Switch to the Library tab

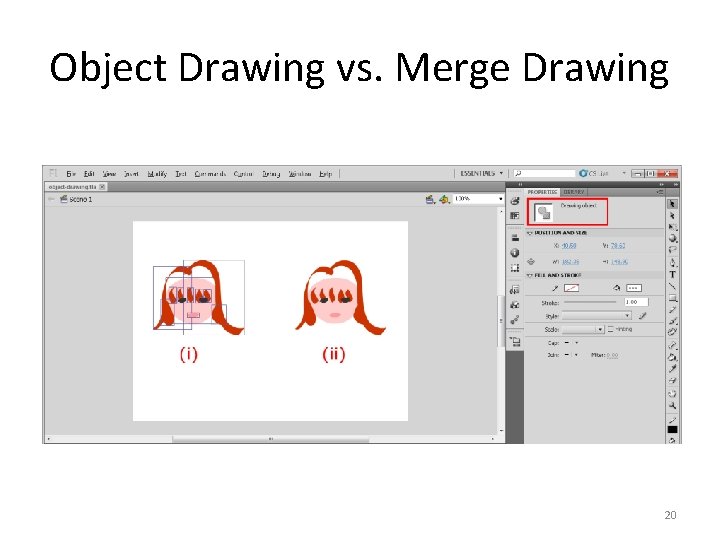[574, 192]
